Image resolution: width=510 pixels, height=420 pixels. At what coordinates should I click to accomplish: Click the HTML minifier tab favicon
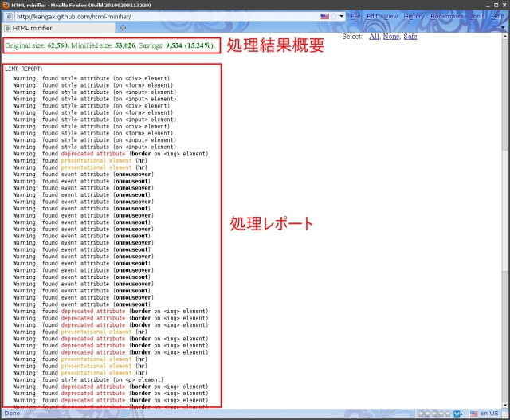click(x=7, y=29)
